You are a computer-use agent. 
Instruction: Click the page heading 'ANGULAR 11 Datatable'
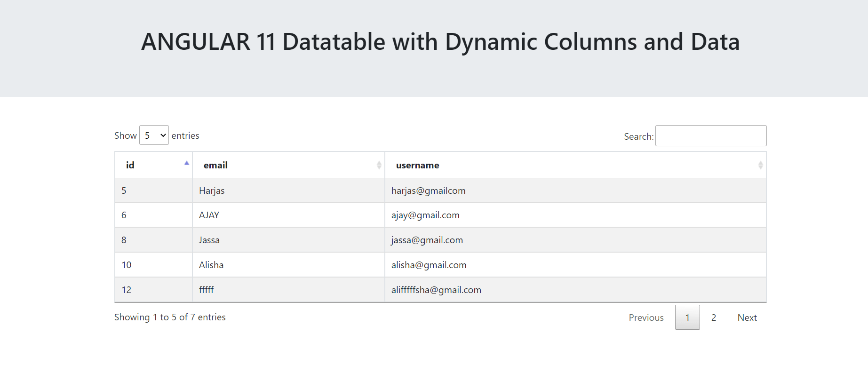click(x=440, y=41)
